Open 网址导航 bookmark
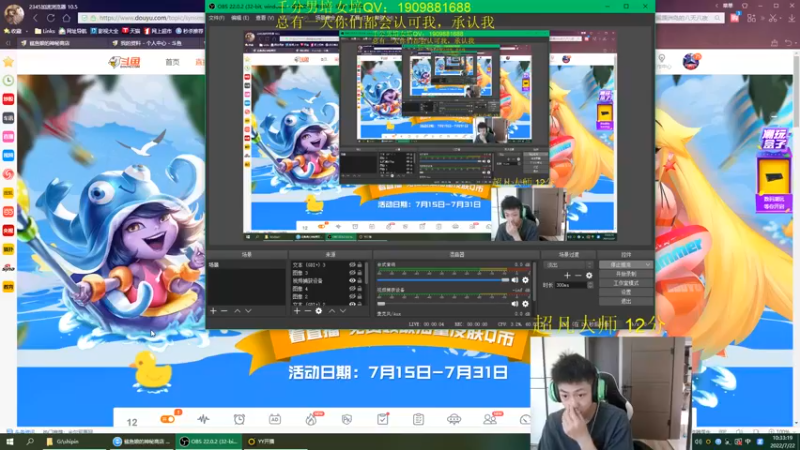Viewport: 800px width, 450px height. pos(73,31)
